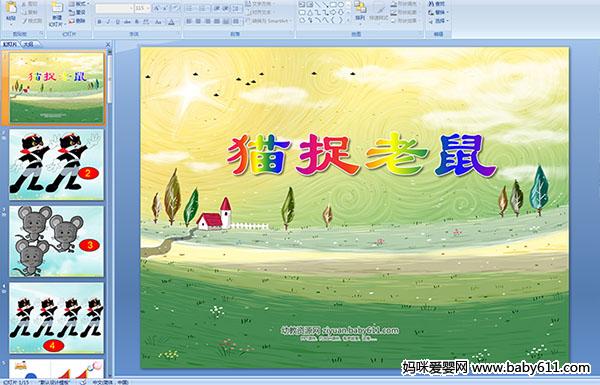Set paragraph alignment to right

point(207,21)
